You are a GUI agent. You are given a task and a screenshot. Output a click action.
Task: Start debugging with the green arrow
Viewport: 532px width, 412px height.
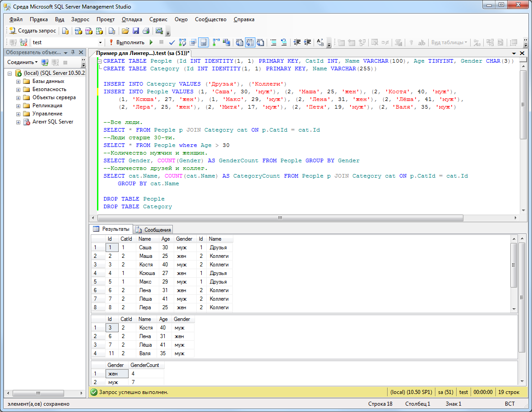click(151, 42)
